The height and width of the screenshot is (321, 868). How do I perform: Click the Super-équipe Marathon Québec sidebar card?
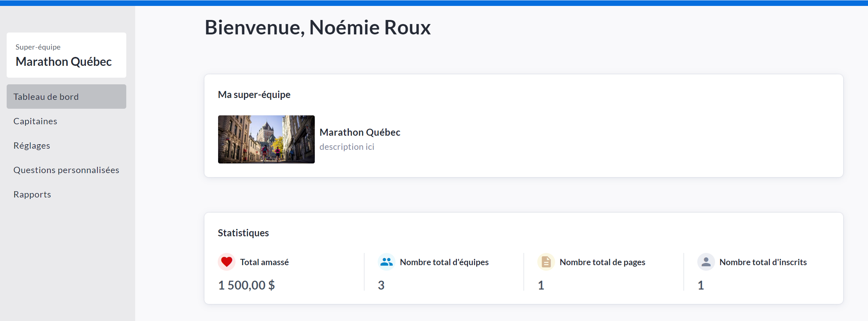click(66, 55)
